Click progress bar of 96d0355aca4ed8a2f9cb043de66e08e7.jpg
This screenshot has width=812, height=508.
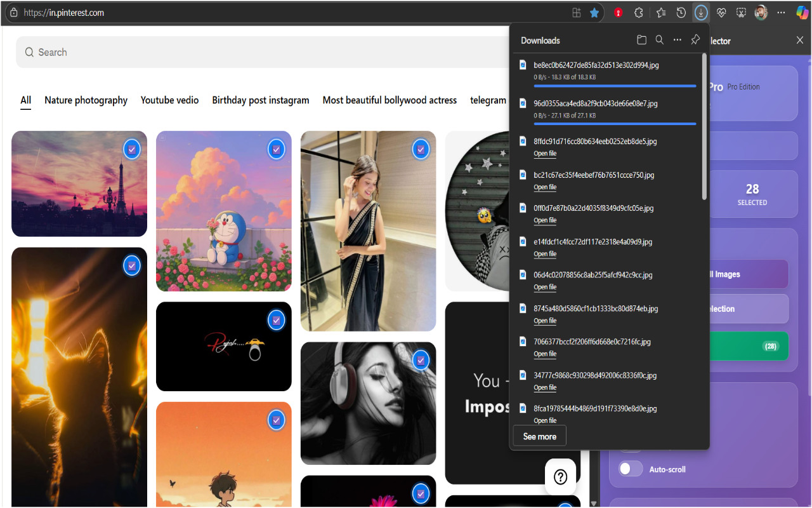pos(615,123)
